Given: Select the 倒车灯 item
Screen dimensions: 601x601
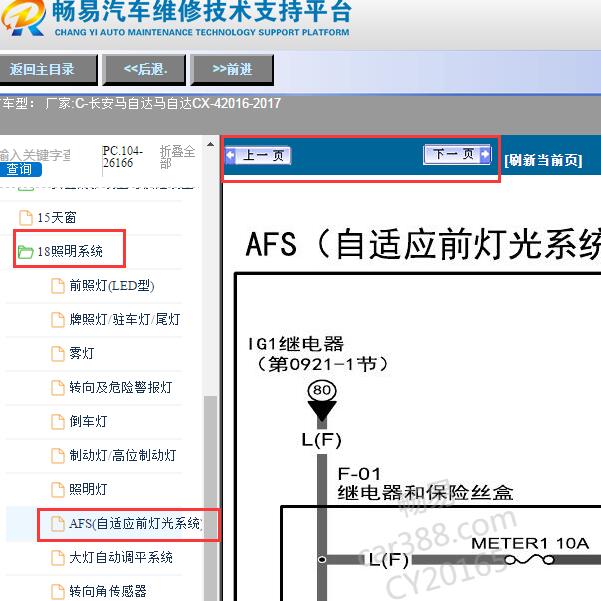Looking at the screenshot, I should click(88, 421).
